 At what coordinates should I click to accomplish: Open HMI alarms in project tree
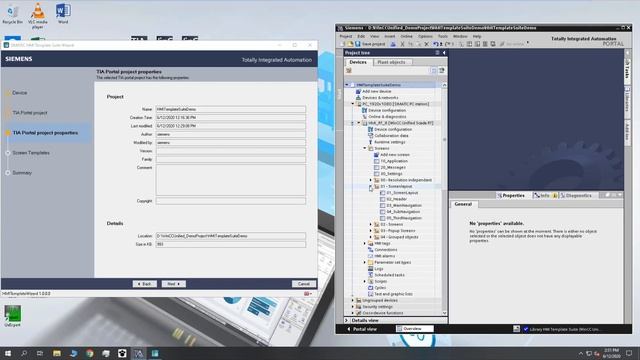384,256
